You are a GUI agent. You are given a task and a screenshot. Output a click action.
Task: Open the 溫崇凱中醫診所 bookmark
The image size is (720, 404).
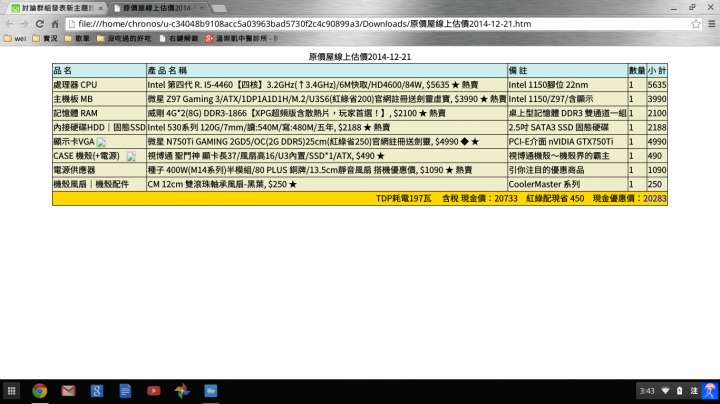[x=242, y=39]
